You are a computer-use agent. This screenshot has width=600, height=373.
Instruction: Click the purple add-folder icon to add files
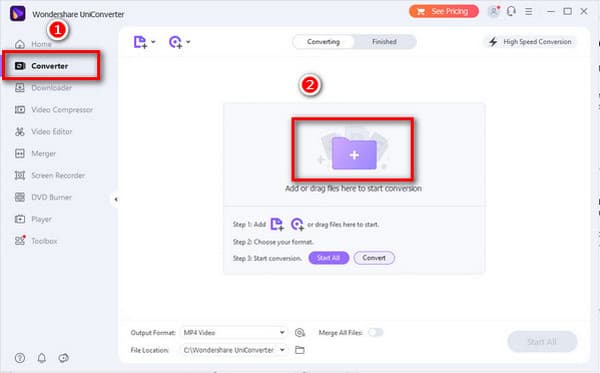(354, 153)
